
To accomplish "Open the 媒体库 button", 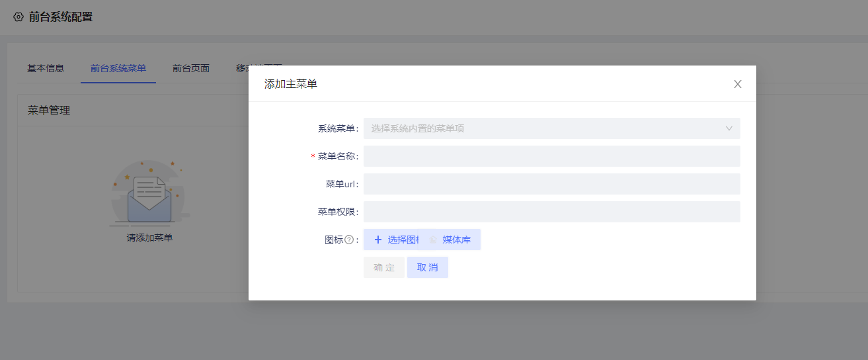I will pos(450,240).
